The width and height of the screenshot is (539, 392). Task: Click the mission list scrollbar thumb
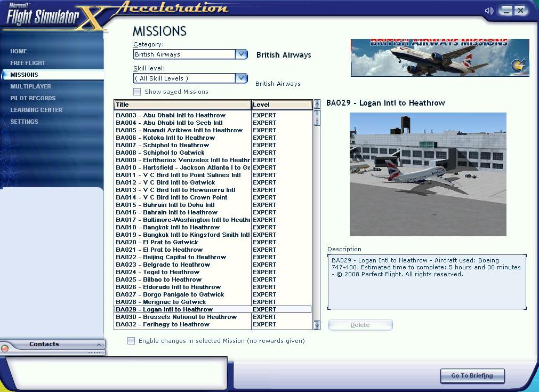click(x=317, y=117)
